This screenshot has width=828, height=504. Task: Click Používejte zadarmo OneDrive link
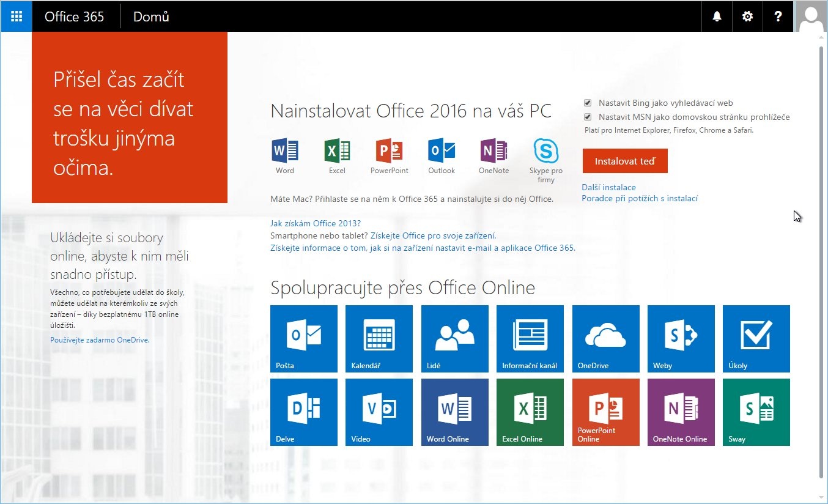[x=100, y=339]
